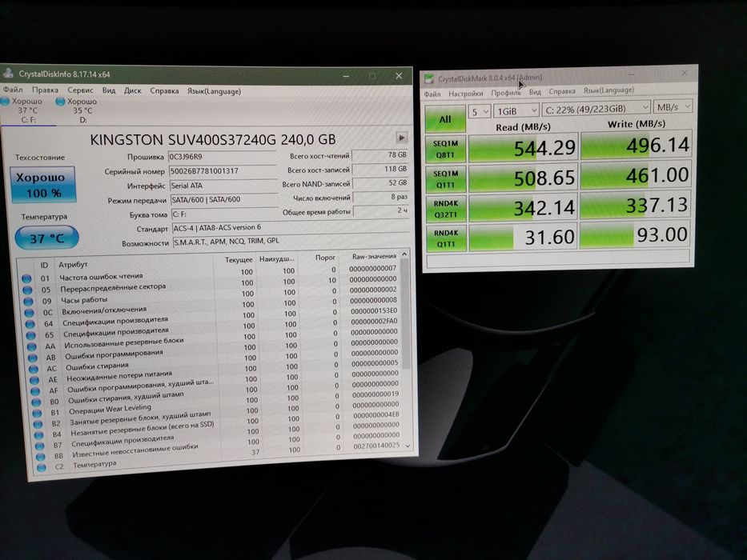Click the Прошивка field 0C3J96R9
Viewport: 747px width, 560px height.
coord(223,157)
